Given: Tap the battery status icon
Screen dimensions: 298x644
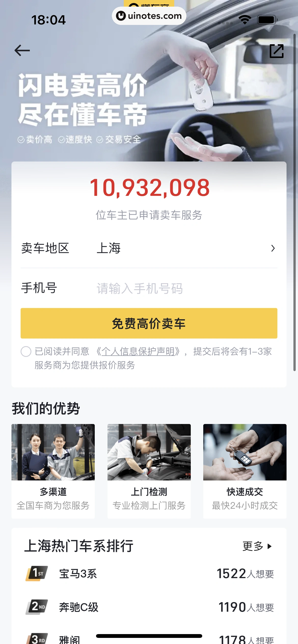Looking at the screenshot, I should 267,20.
